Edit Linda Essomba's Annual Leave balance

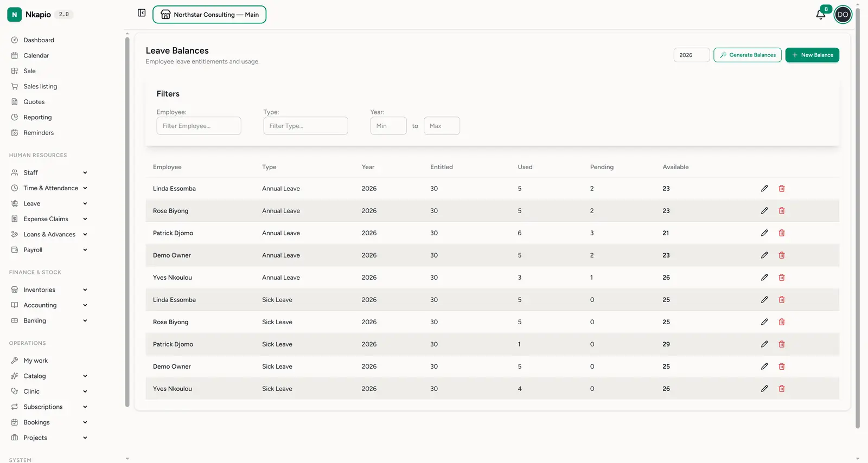click(x=764, y=189)
